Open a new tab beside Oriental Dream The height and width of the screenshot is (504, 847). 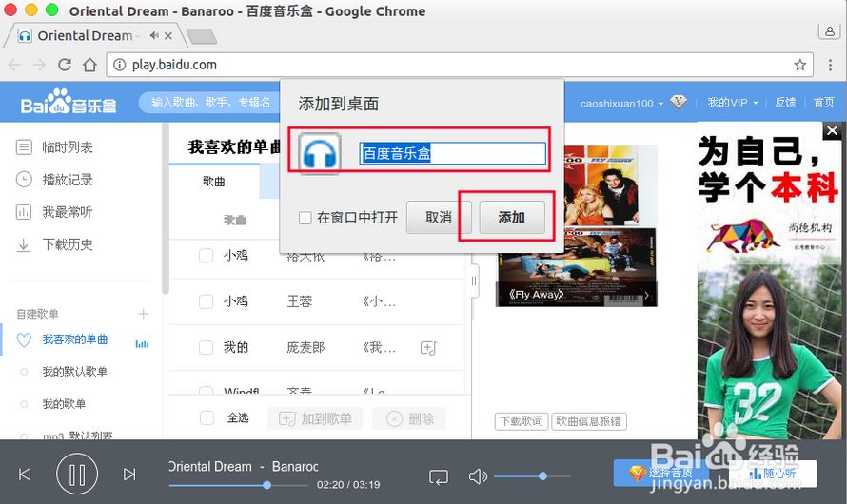(202, 36)
